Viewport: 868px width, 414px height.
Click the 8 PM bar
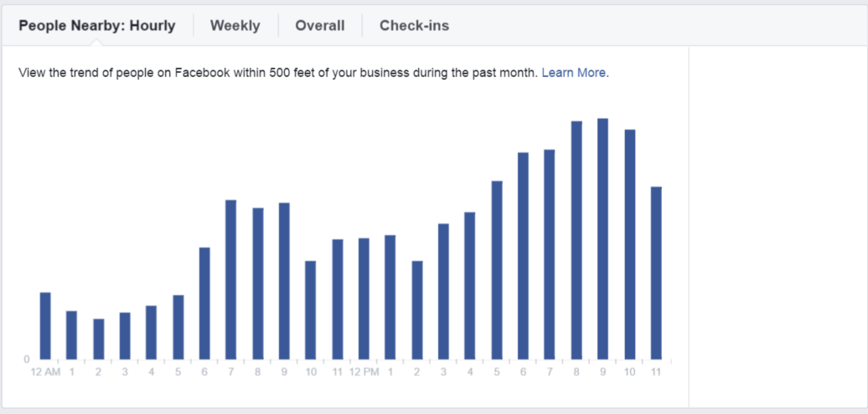coord(576,240)
